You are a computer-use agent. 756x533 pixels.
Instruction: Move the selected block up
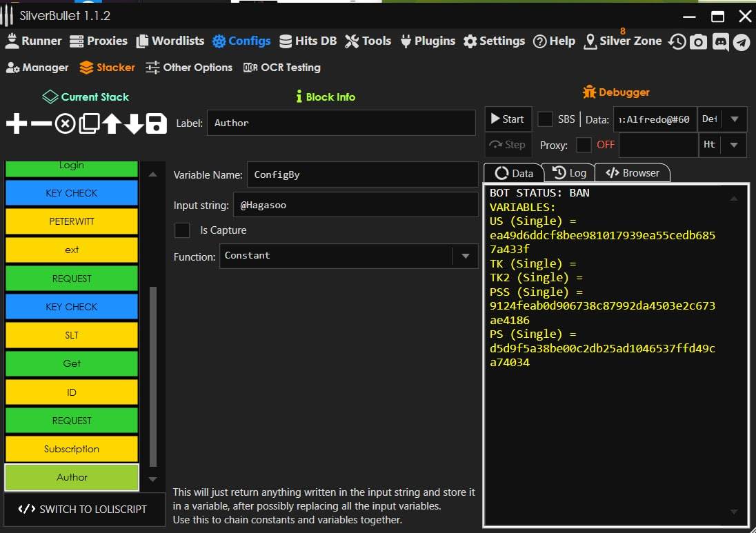112,124
